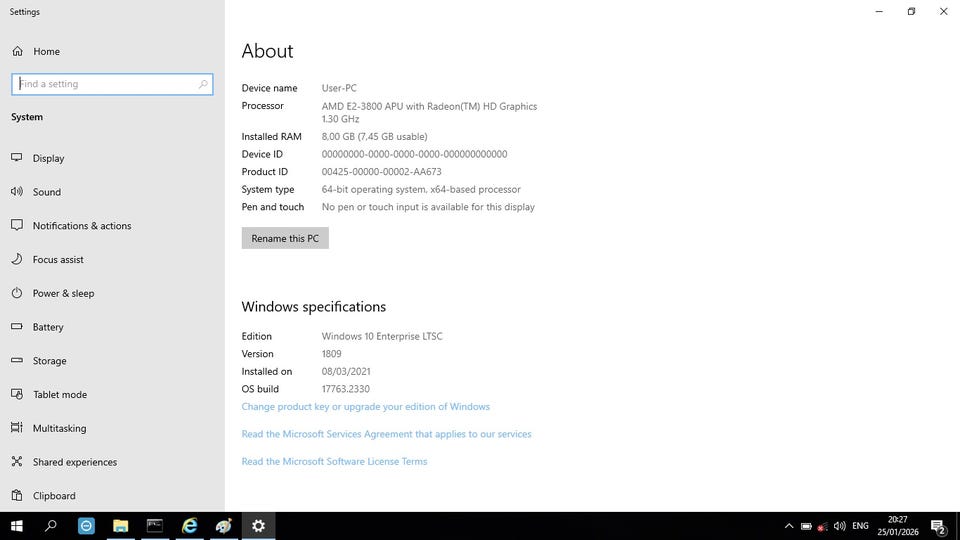Viewport: 960px width, 540px height.
Task: Launch Internet Explorer from taskbar
Action: coord(189,525)
